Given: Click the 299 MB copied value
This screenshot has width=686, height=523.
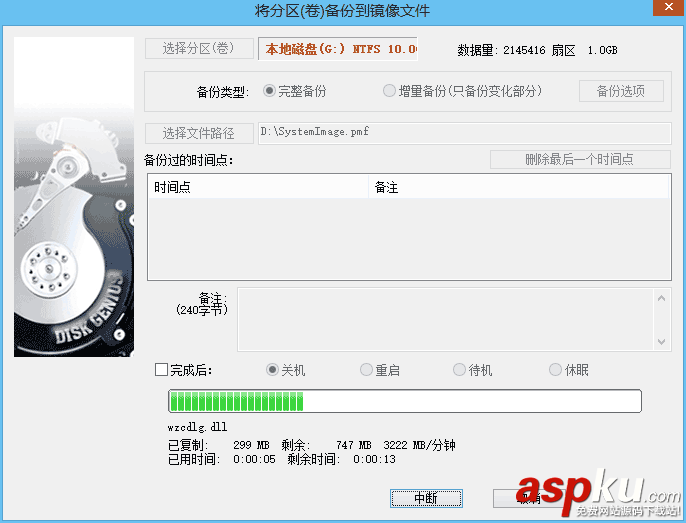Looking at the screenshot, I should tap(251, 445).
